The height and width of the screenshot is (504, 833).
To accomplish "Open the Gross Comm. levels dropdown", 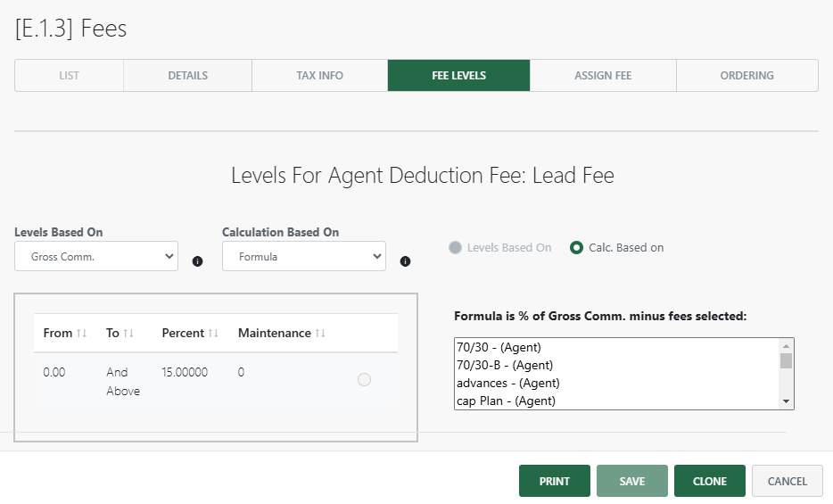I will pyautogui.click(x=96, y=256).
